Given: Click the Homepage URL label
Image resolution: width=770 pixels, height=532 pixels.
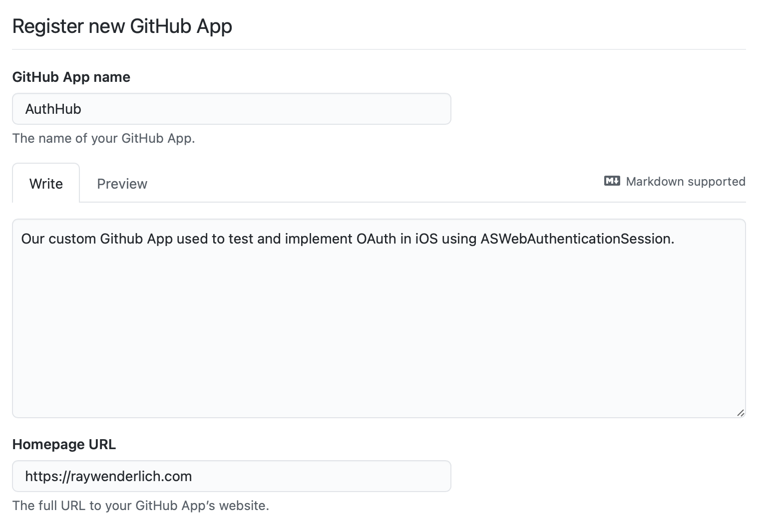Looking at the screenshot, I should click(64, 444).
